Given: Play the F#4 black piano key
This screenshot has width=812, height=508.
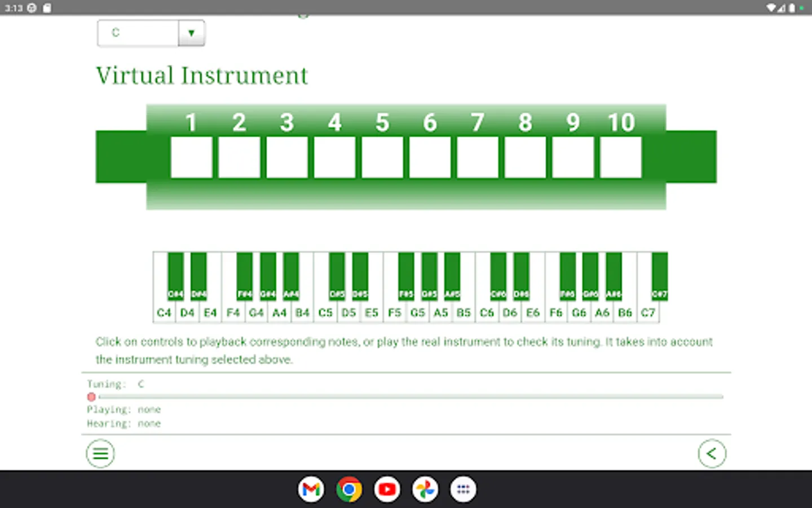Looking at the screenshot, I should [245, 276].
